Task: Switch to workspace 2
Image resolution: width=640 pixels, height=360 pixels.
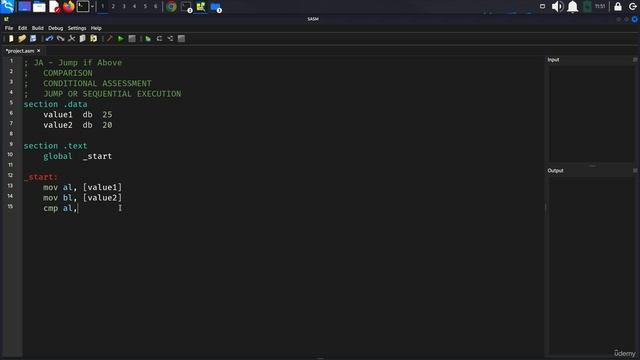Action: [x=113, y=7]
